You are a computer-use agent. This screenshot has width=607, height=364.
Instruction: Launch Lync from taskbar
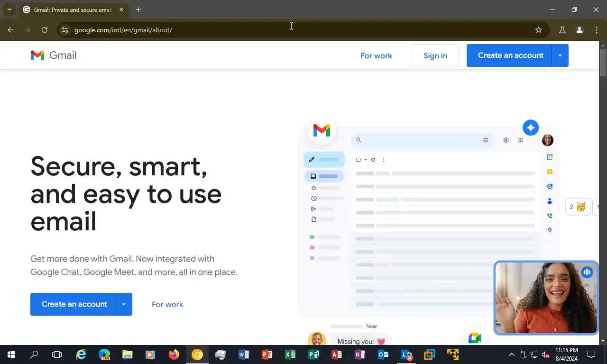coord(406,355)
